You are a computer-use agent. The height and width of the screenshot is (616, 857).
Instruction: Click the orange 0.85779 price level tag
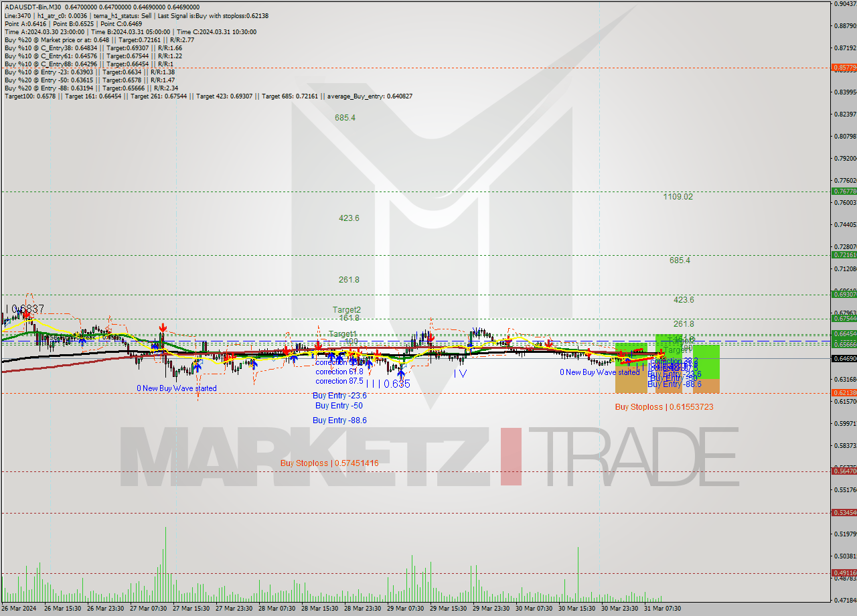844,68
